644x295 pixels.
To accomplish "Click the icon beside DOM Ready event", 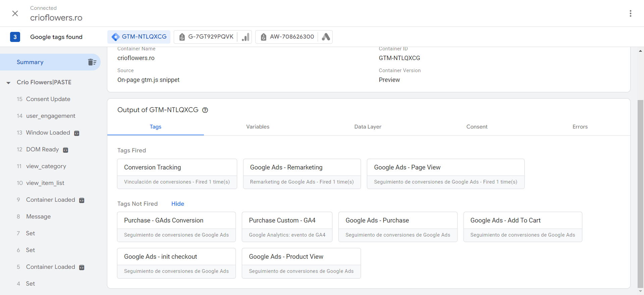I will pyautogui.click(x=66, y=150).
